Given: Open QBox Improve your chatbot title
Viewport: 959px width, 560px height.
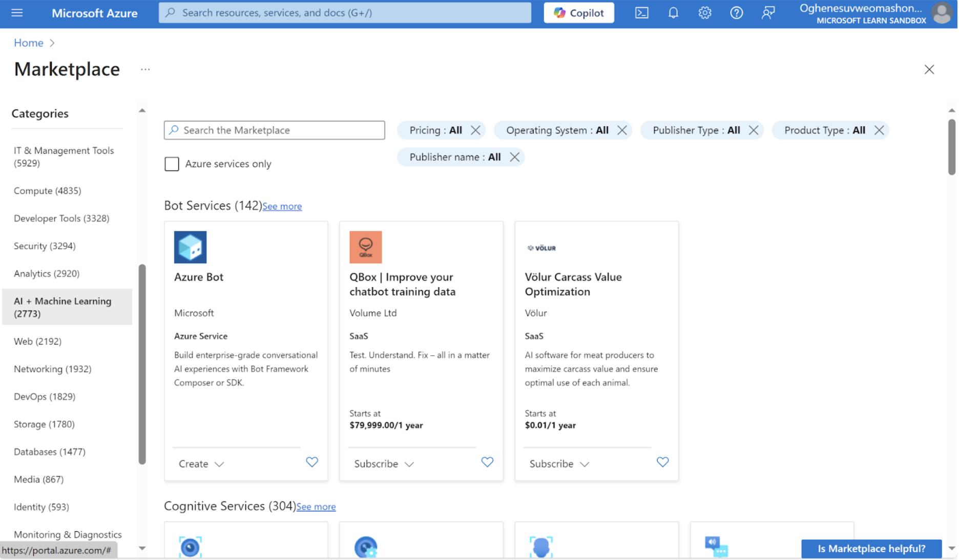Looking at the screenshot, I should pos(403,285).
